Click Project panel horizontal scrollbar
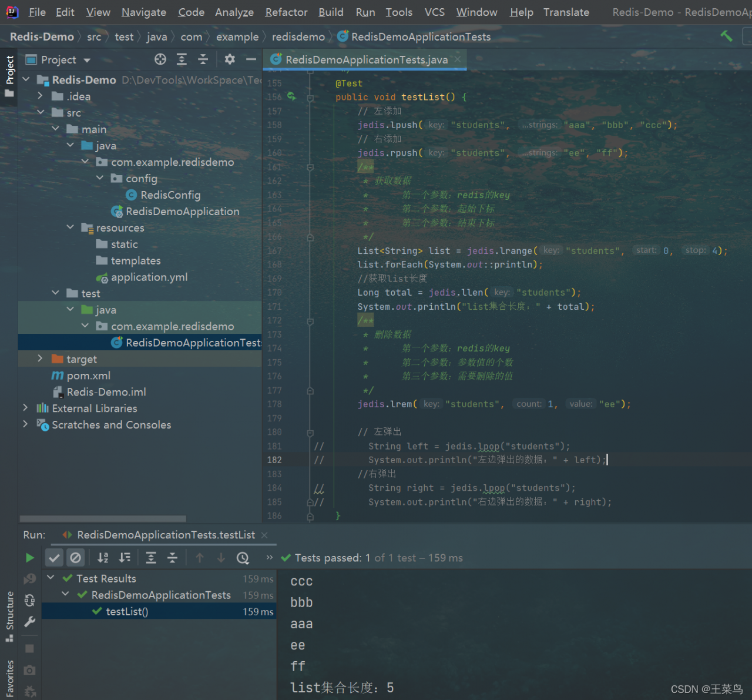 (103, 518)
